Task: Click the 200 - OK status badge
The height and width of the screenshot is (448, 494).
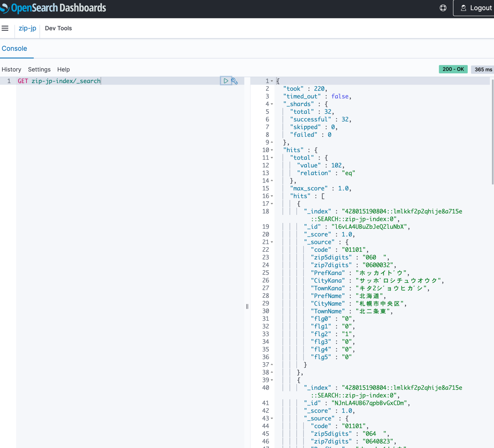Action: 453,69
